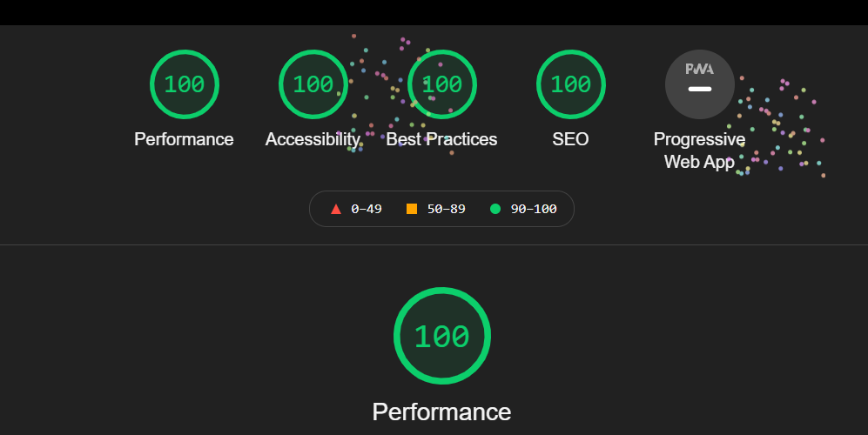Click the Accessibility score gauge circle
The image size is (868, 435).
click(313, 84)
